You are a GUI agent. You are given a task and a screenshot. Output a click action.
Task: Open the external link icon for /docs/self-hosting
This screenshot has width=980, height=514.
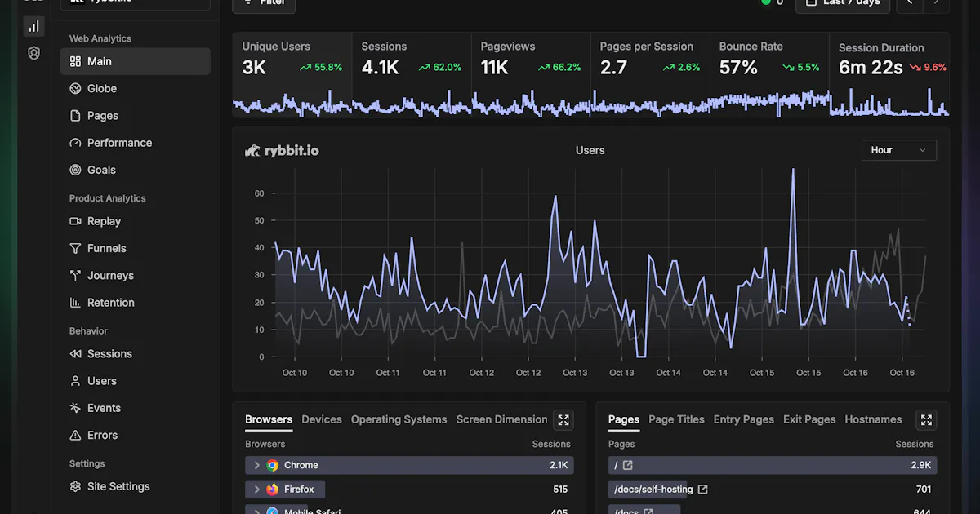tap(703, 490)
